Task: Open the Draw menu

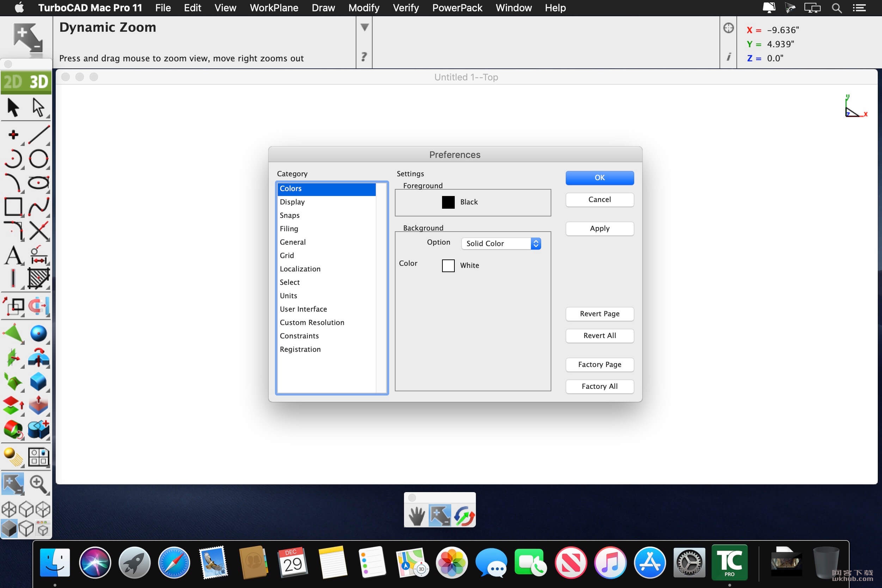Action: click(x=323, y=8)
